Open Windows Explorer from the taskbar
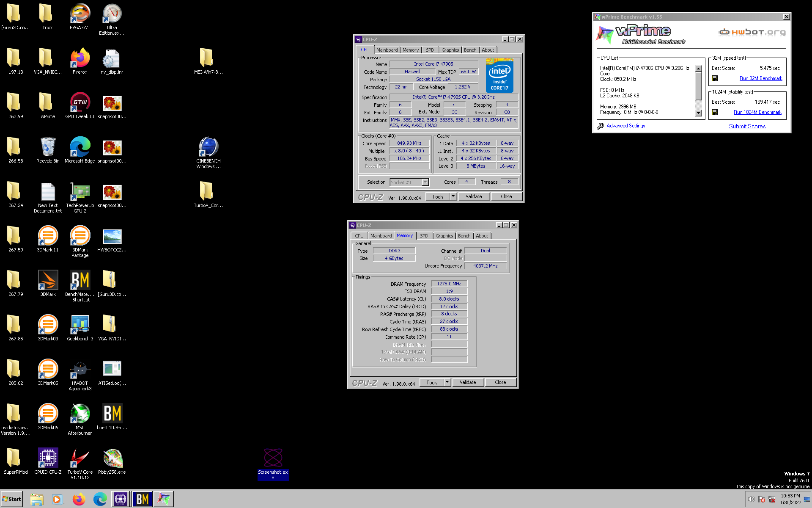The width and height of the screenshot is (812, 508). point(37,500)
